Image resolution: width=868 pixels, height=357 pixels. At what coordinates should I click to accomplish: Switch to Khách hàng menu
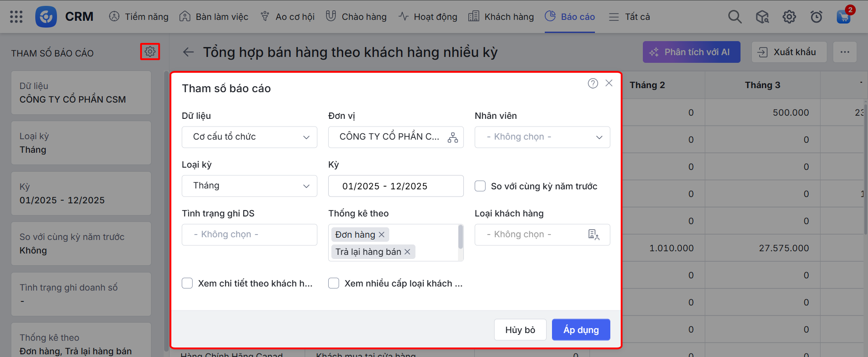point(501,17)
